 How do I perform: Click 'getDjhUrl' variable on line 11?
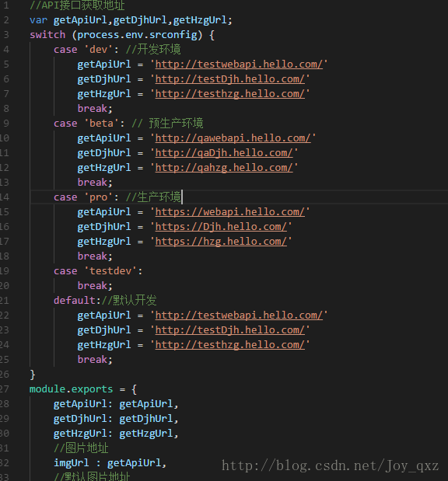click(x=104, y=153)
